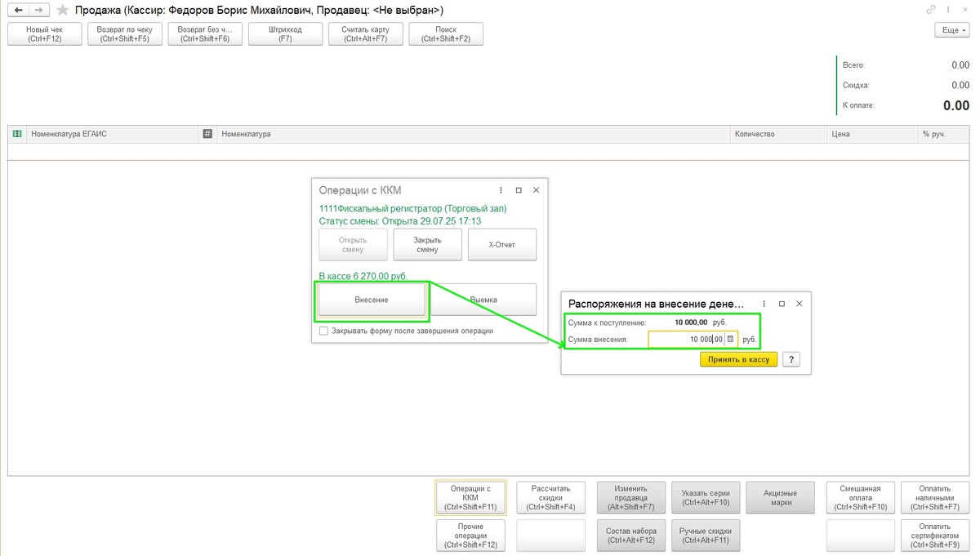The image size is (980, 556).
Task: Go forward with the right arrow
Action: 38,10
